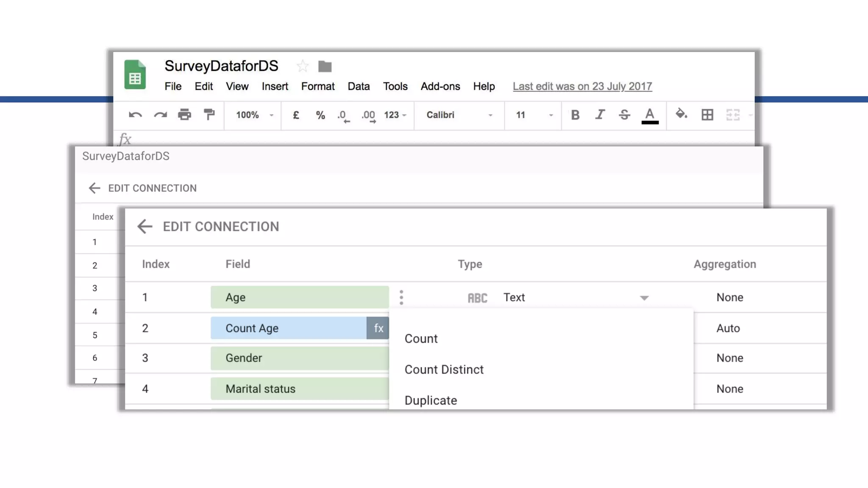Viewport: 868px width, 488px height.
Task: Select the Gender field chip
Action: point(299,358)
